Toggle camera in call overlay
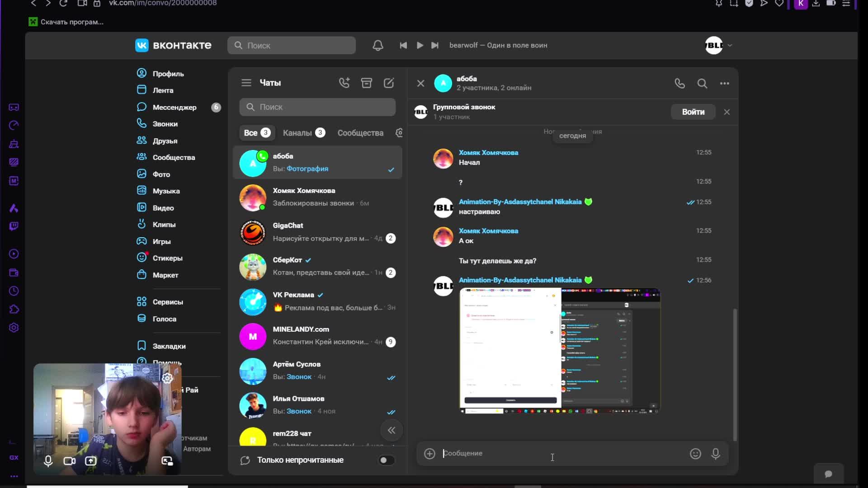Viewport: 868px width, 488px height. click(70, 461)
